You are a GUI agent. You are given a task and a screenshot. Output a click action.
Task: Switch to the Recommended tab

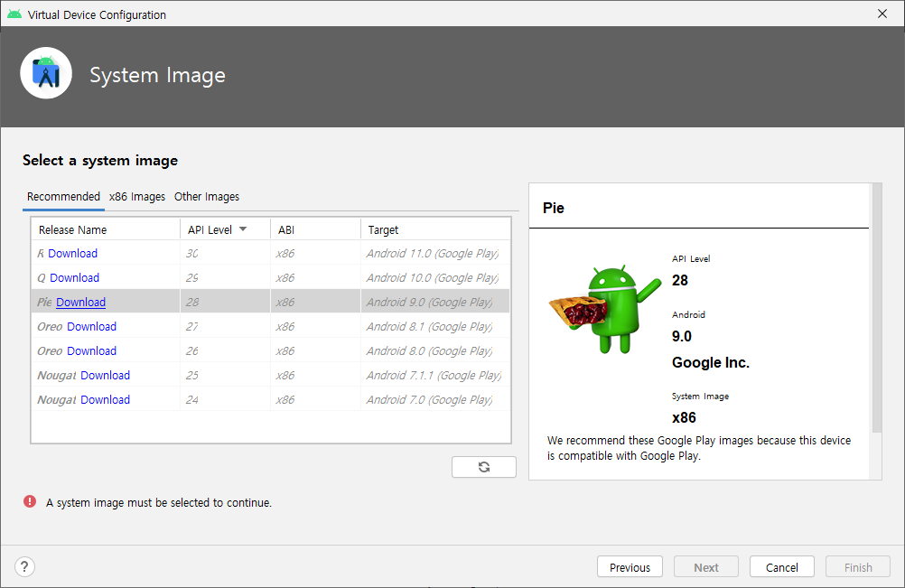63,197
